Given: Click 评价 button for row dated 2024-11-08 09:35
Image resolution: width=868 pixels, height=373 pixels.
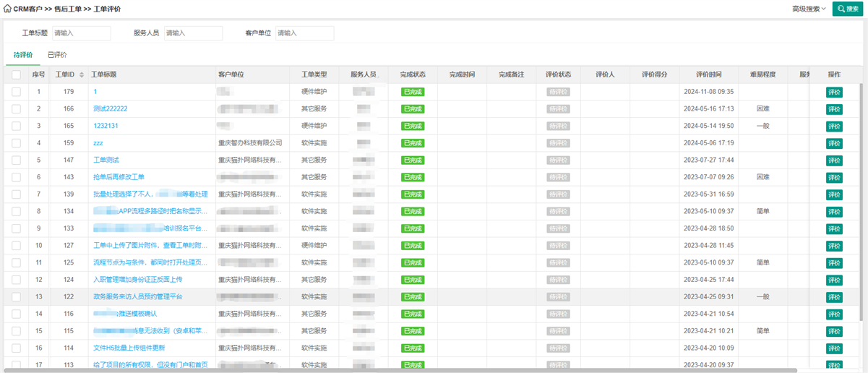Looking at the screenshot, I should point(834,92).
